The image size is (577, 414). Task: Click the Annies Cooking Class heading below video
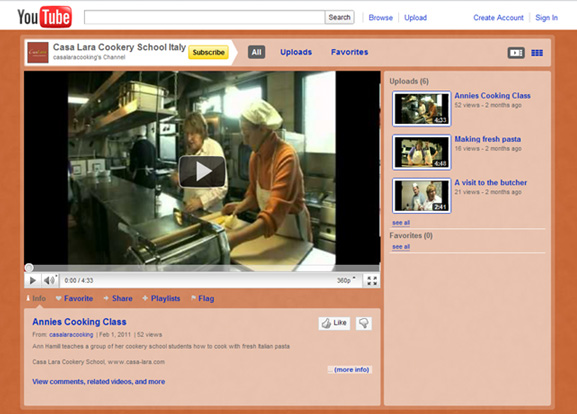tap(79, 322)
